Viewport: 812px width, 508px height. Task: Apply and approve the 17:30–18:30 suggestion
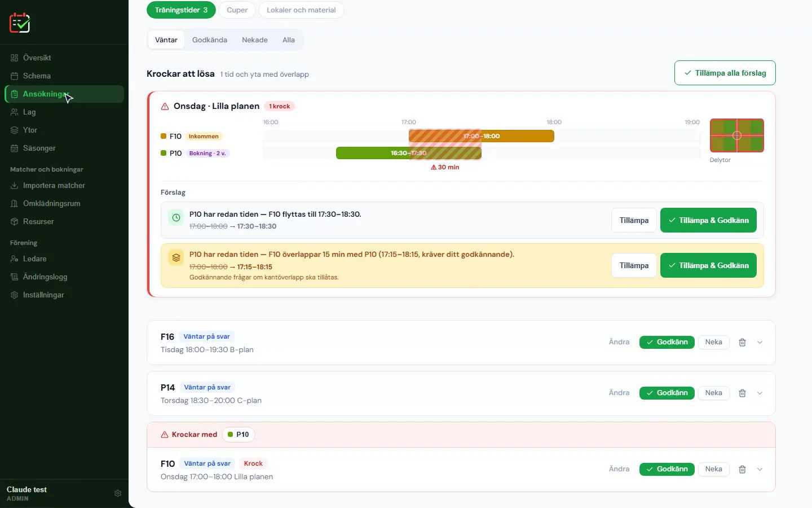[x=708, y=220]
